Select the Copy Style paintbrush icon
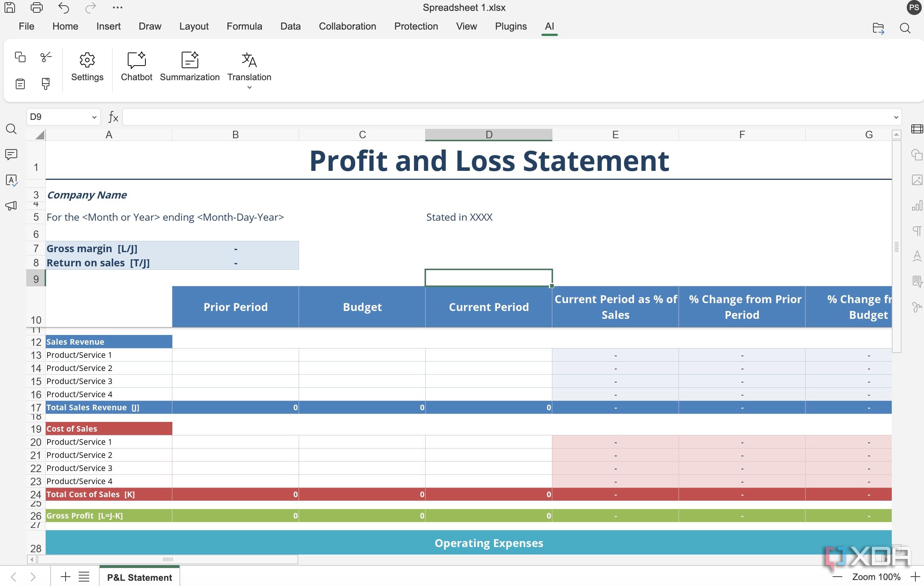924x586 pixels. click(x=46, y=84)
